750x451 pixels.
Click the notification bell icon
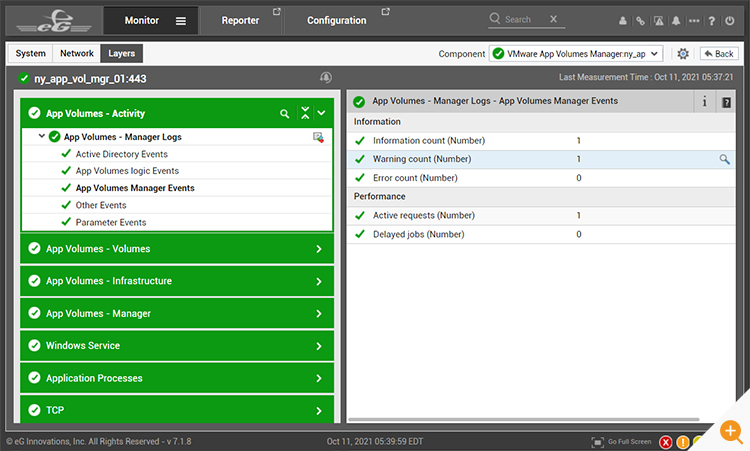pyautogui.click(x=676, y=21)
